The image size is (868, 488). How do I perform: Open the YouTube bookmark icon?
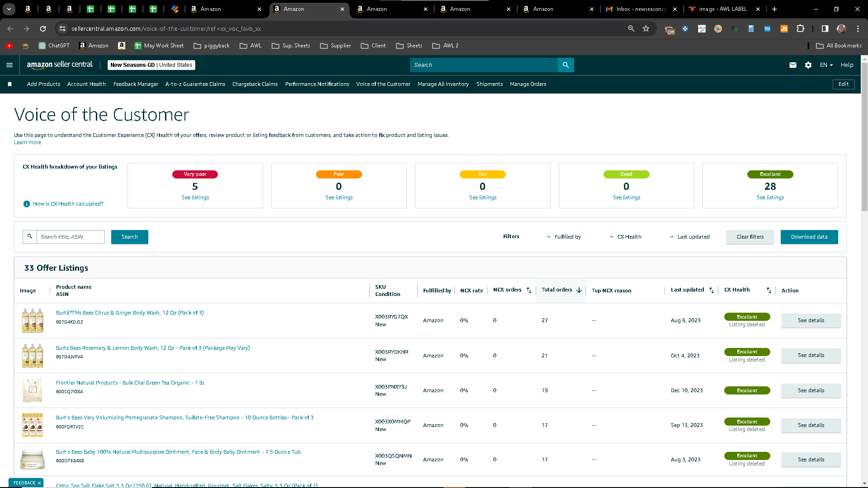pos(9,46)
